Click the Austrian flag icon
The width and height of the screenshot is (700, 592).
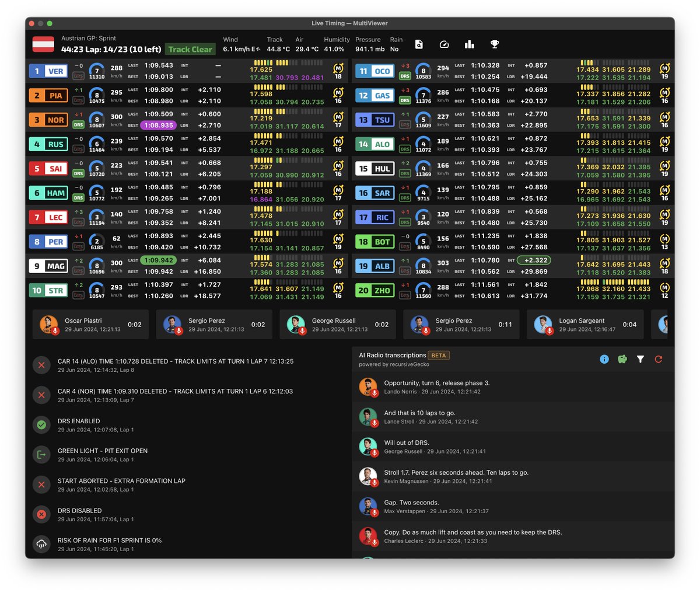pyautogui.click(x=43, y=44)
